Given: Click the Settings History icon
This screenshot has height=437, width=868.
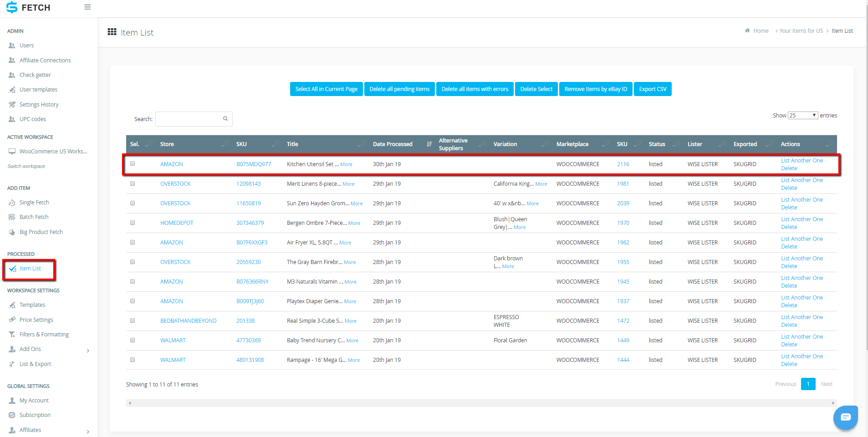Looking at the screenshot, I should click(x=12, y=105).
